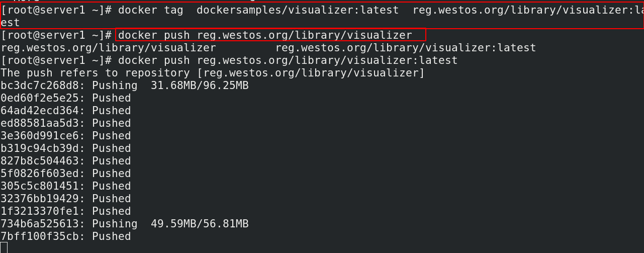Click the visualizer:latest tab-completion suggestion

406,48
